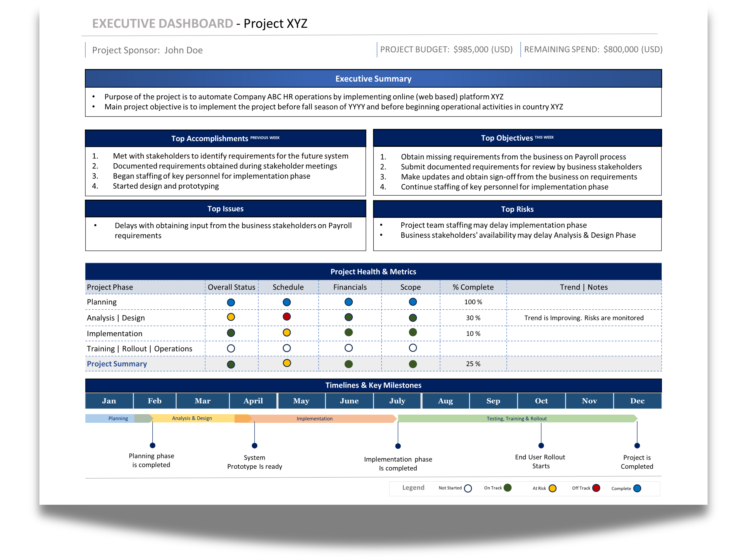The width and height of the screenshot is (747, 560).
Task: Click the yellow Overall Status dot for Analysis Design
Action: [231, 317]
